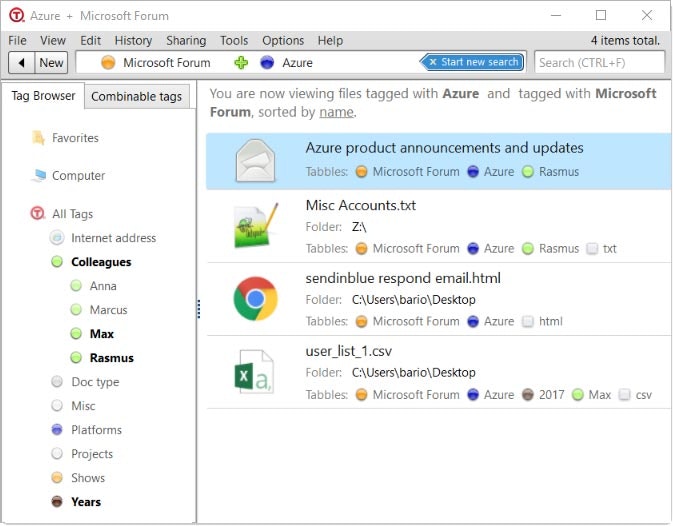Switch to the Combinable tags tab
The height and width of the screenshot is (526, 673).
tap(136, 97)
